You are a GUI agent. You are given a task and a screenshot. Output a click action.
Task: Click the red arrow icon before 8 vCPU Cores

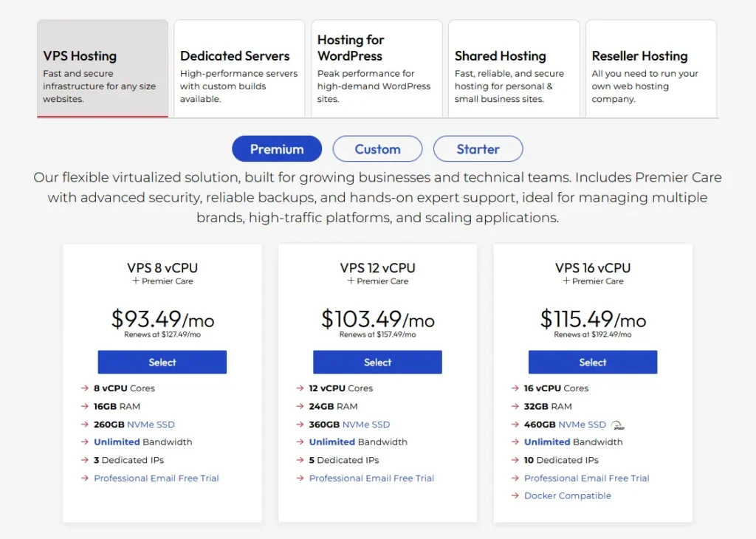tap(85, 388)
